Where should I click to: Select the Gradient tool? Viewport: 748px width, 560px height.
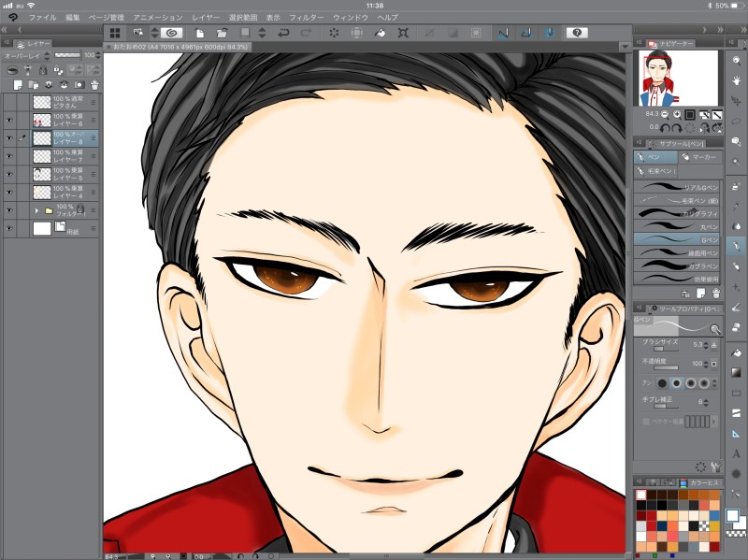click(737, 372)
